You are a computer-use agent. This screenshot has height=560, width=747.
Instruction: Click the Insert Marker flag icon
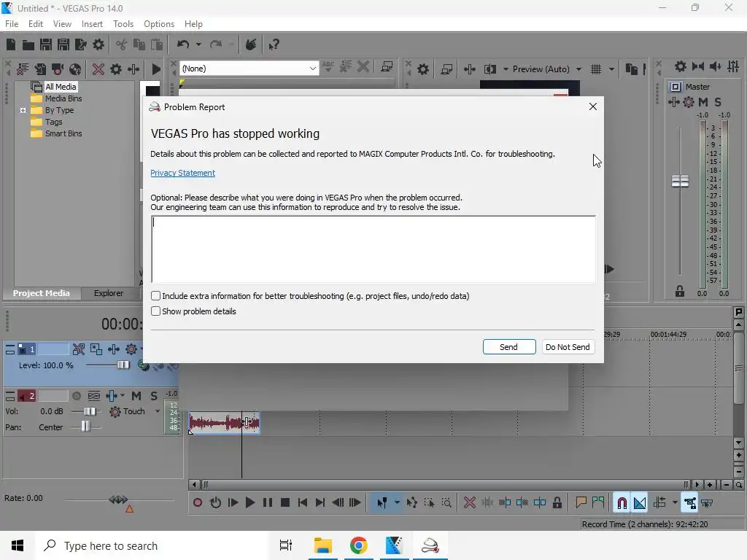point(581,502)
